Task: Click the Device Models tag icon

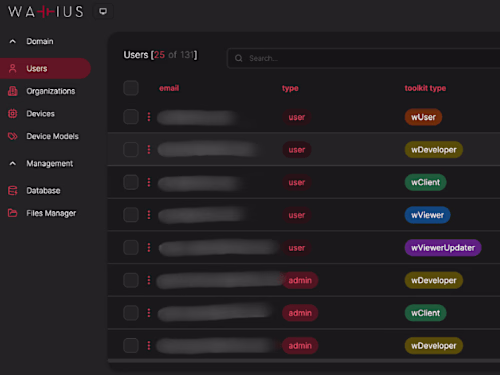Action: [13, 136]
